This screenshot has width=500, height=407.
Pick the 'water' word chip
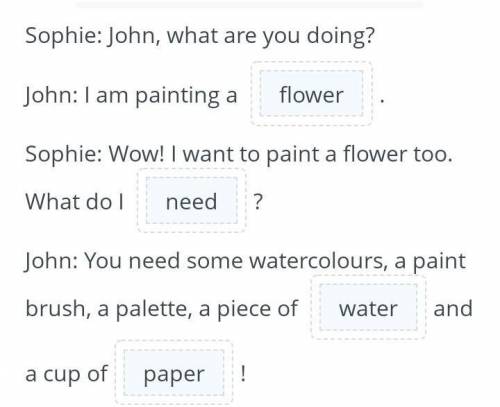pyautogui.click(x=368, y=308)
